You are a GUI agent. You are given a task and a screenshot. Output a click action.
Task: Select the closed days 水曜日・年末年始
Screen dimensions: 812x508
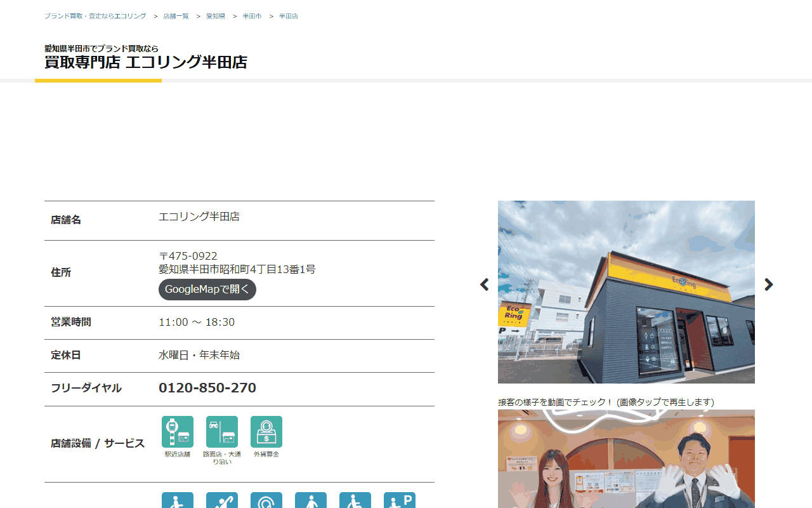pyautogui.click(x=199, y=355)
